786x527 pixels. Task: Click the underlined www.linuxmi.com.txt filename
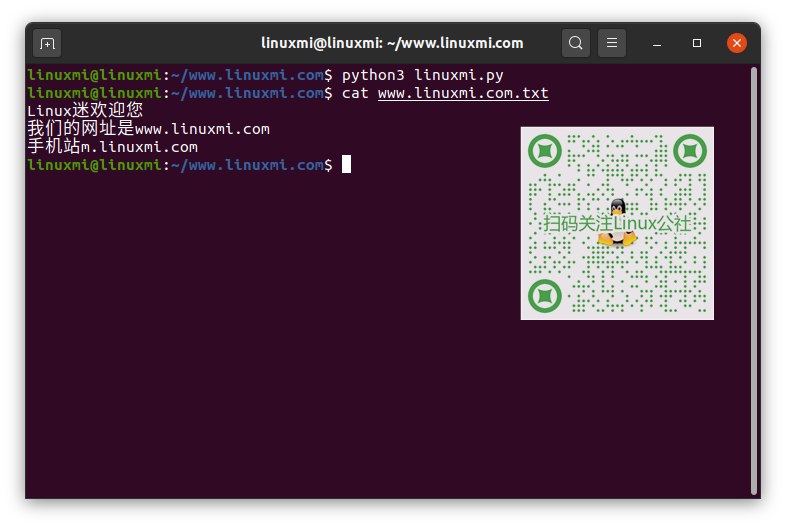click(463, 93)
